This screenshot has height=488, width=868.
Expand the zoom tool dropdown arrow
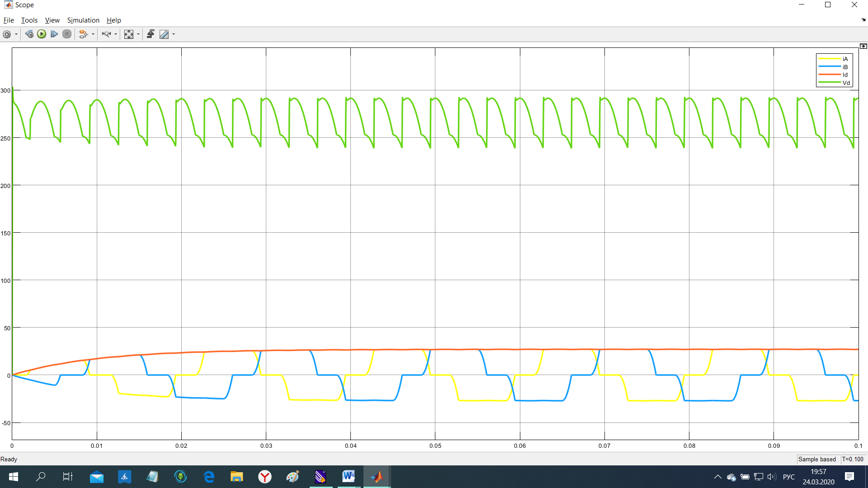pyautogui.click(x=116, y=34)
